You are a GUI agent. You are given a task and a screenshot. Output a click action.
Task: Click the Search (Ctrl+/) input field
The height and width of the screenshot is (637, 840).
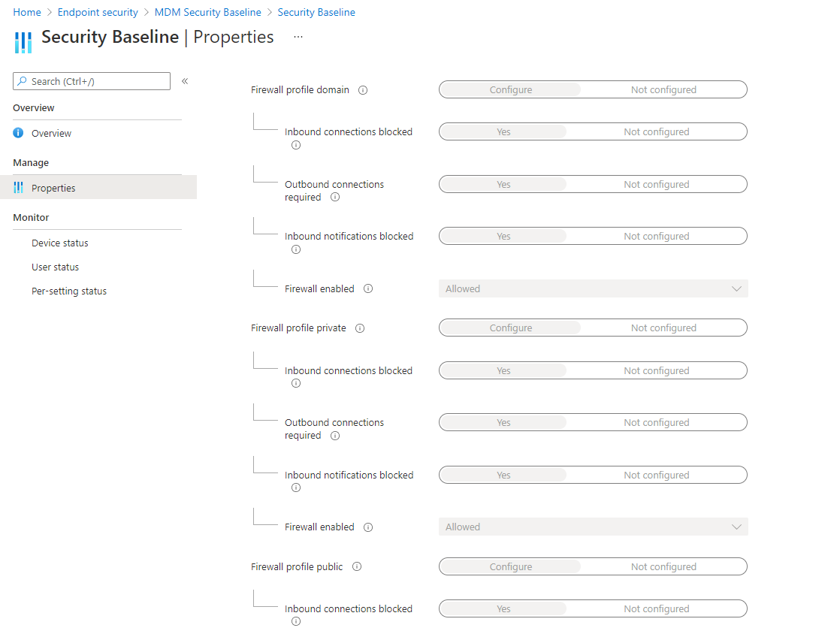[92, 81]
